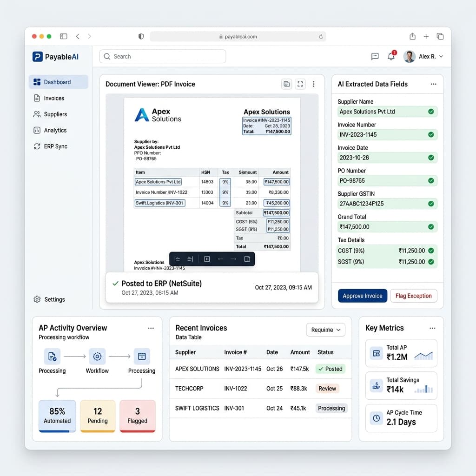The image size is (476, 476).
Task: Toggle the Invoice Date verified checkmark
Action: (431, 158)
